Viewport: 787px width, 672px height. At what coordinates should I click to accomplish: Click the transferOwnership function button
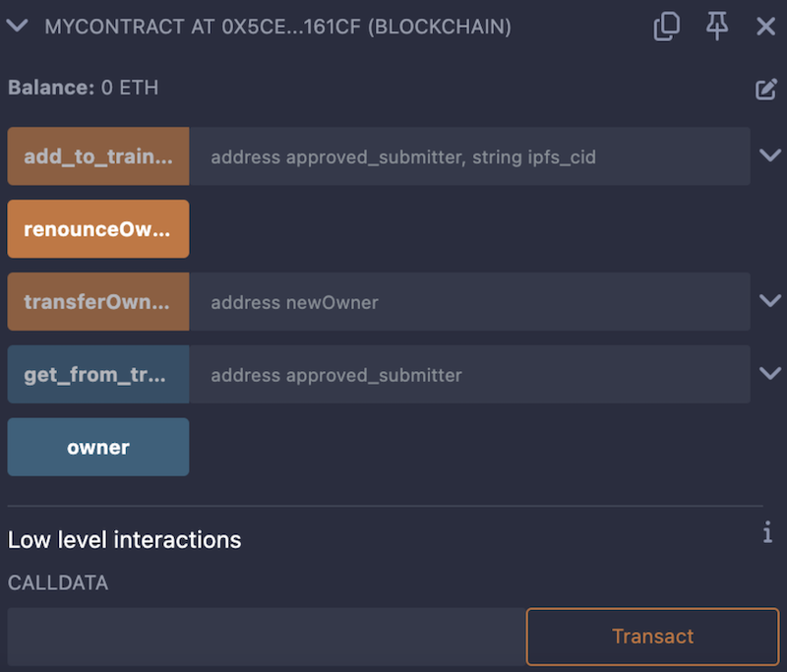point(98,302)
